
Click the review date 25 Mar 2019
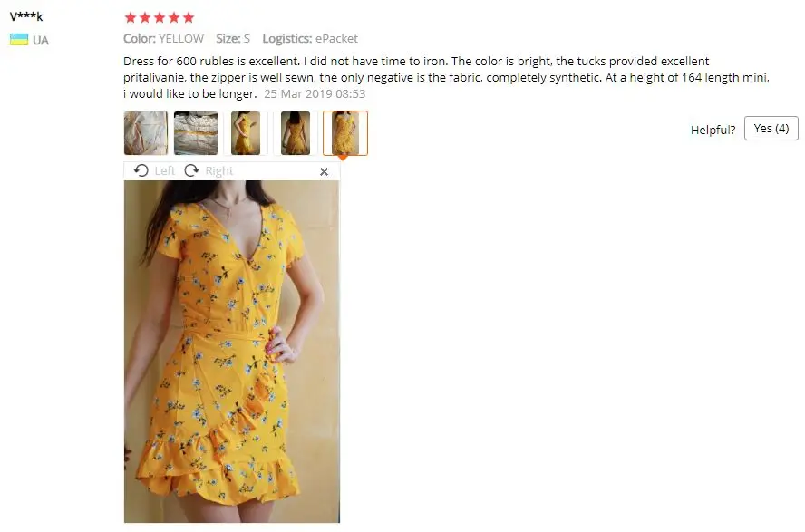coord(315,94)
